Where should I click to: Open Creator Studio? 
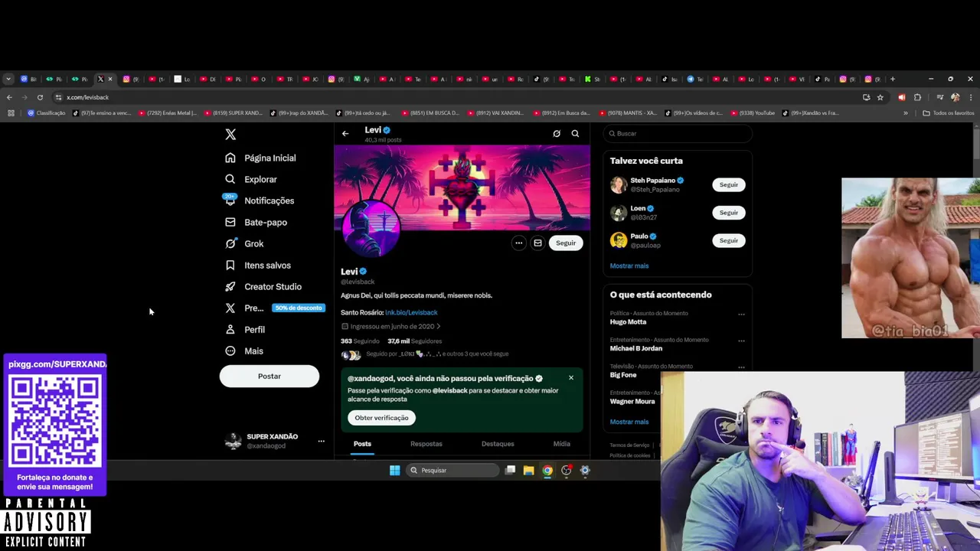click(x=263, y=286)
